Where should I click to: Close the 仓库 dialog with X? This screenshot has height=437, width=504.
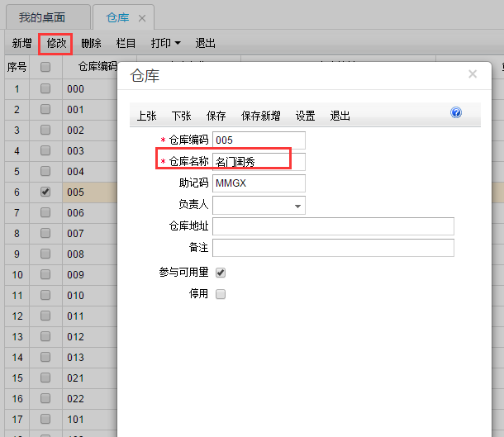pos(473,74)
